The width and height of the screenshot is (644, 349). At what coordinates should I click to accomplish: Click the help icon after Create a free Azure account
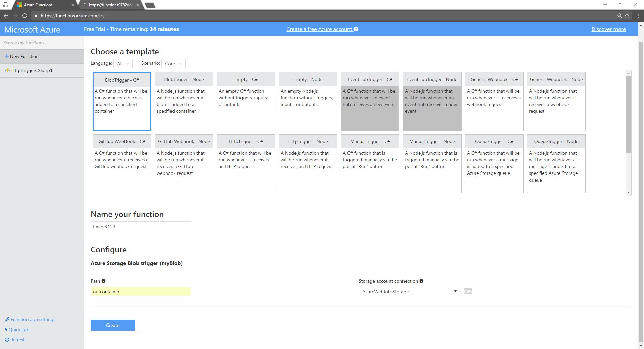(356, 29)
